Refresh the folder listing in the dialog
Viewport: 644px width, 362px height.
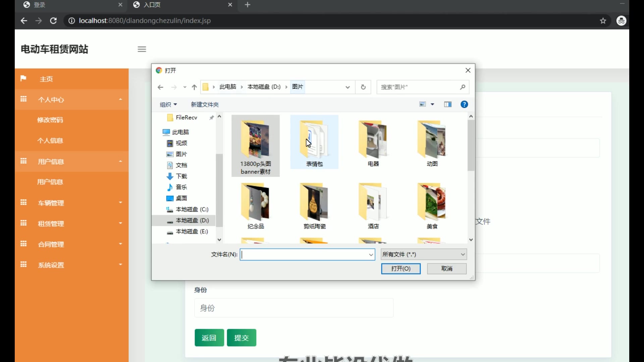[x=363, y=87]
